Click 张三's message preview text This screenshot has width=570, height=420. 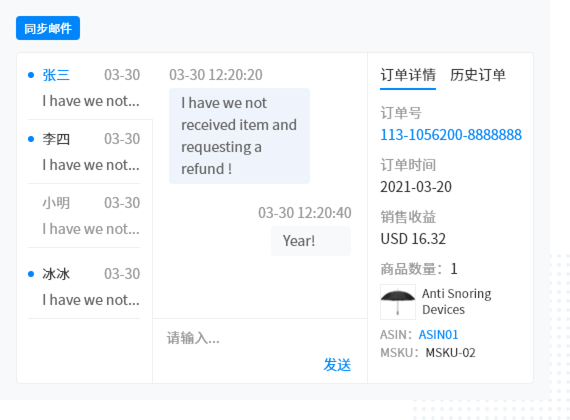91,101
